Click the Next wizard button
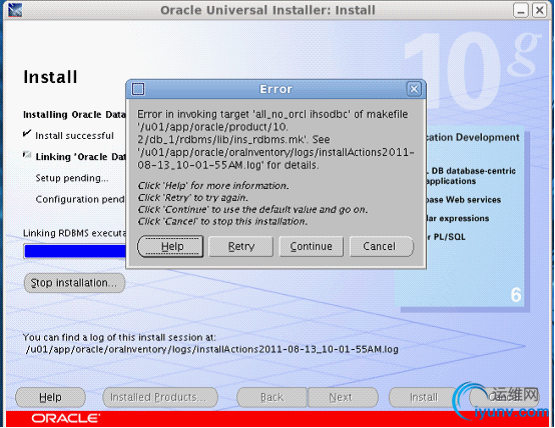Screen dimensions: 555x428 pos(343,398)
